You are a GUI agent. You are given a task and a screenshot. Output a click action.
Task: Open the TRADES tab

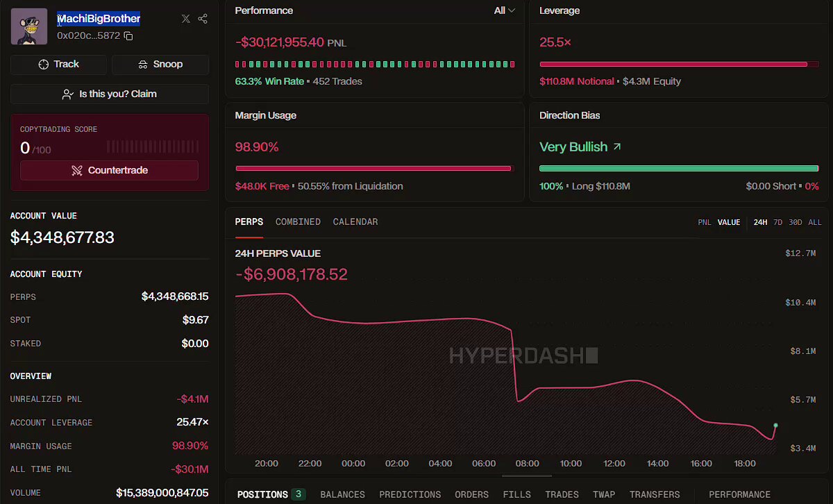coord(562,494)
